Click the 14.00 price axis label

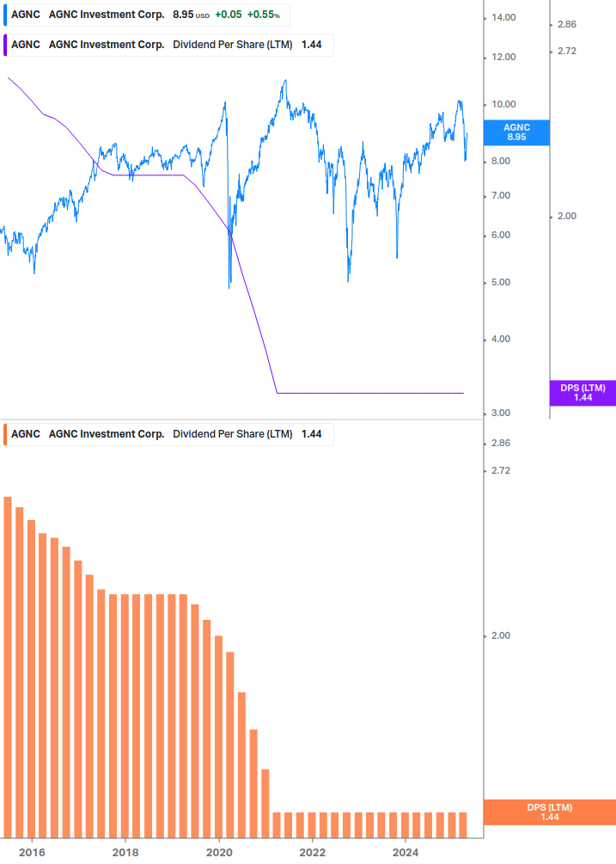[503, 18]
